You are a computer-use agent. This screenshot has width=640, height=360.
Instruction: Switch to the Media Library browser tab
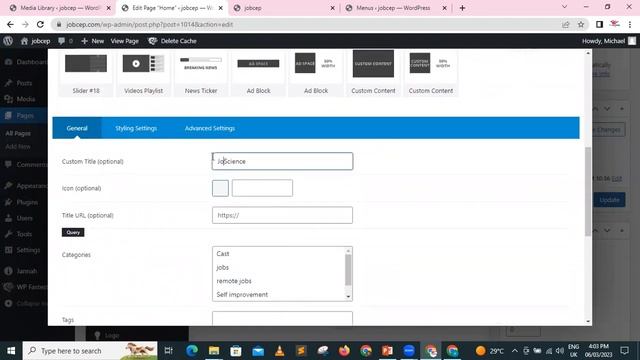(x=60, y=8)
